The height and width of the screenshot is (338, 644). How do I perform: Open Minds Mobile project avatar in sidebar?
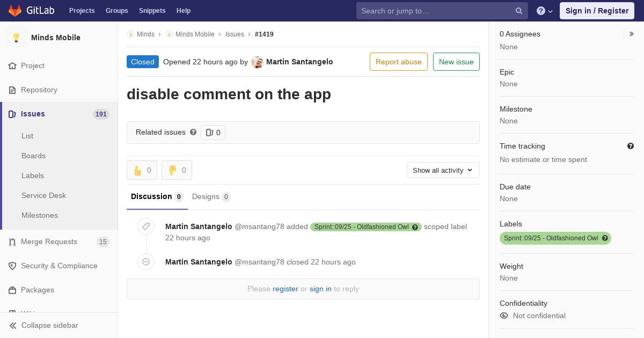click(16, 38)
